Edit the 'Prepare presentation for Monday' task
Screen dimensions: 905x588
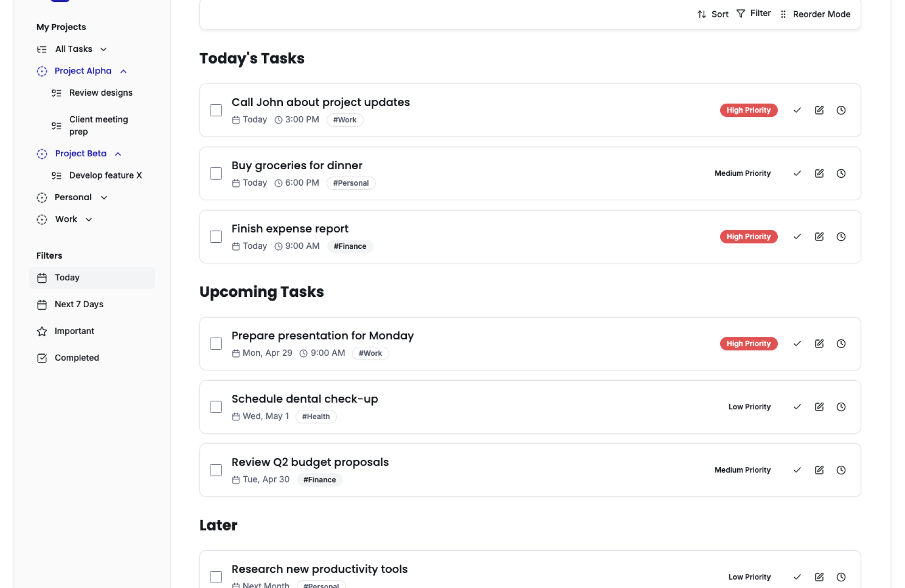819,343
